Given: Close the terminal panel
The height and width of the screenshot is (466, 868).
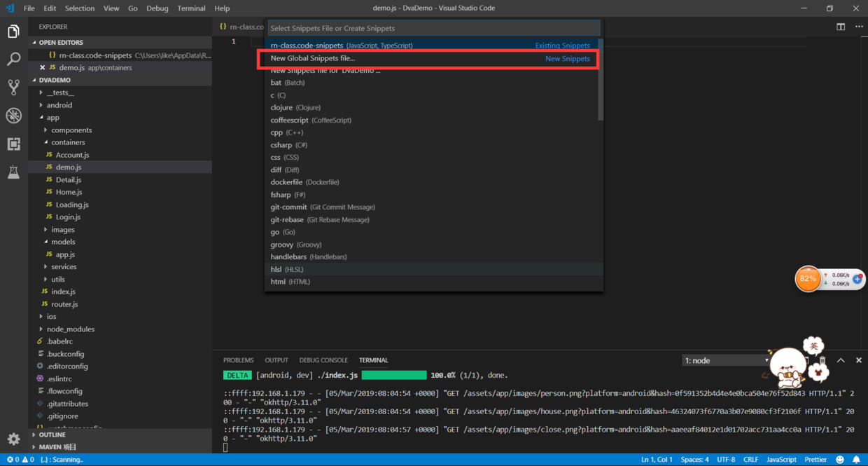Looking at the screenshot, I should (x=859, y=360).
